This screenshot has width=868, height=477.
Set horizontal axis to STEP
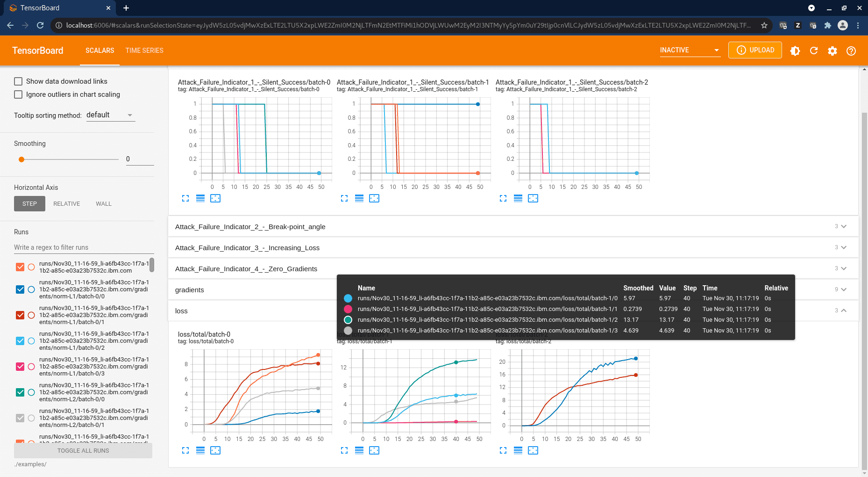[x=29, y=204]
